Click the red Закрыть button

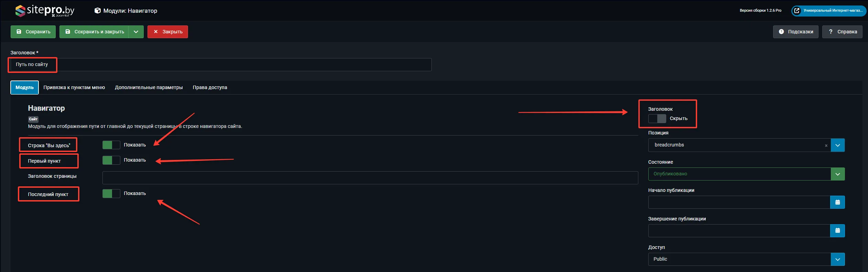168,32
